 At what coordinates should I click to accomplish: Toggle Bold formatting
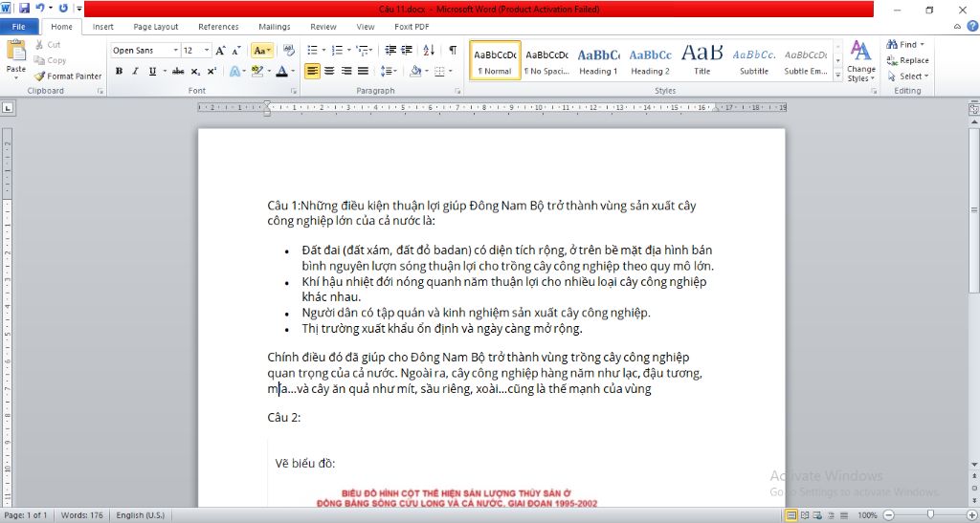[119, 71]
